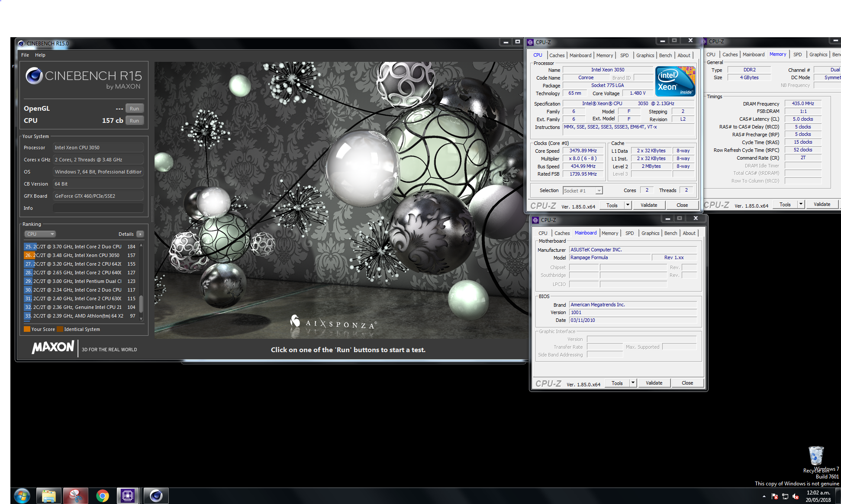The image size is (841, 504).
Task: Open Mainboard tab in processor CPU-Z window
Action: coord(580,55)
